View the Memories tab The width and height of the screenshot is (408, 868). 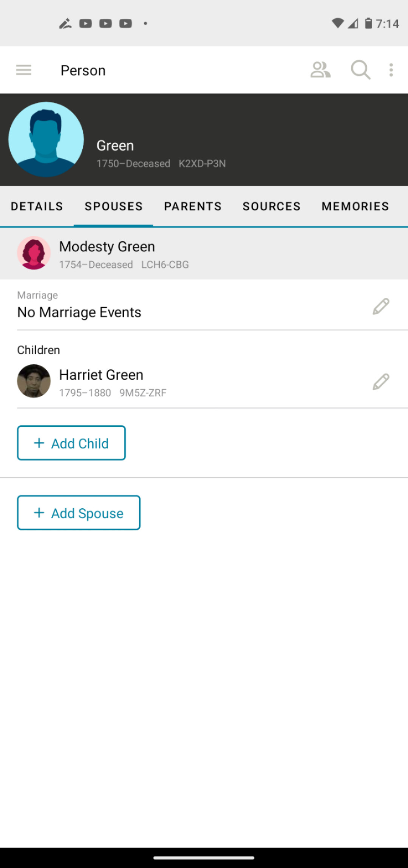click(x=355, y=206)
